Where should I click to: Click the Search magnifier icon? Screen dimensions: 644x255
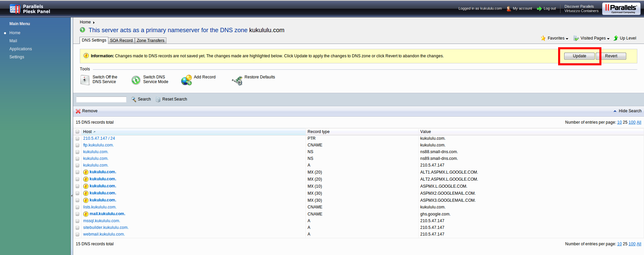[x=134, y=100]
